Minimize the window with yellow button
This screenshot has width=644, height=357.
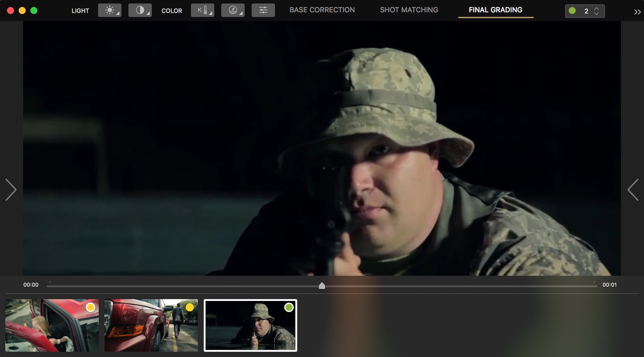(x=22, y=11)
